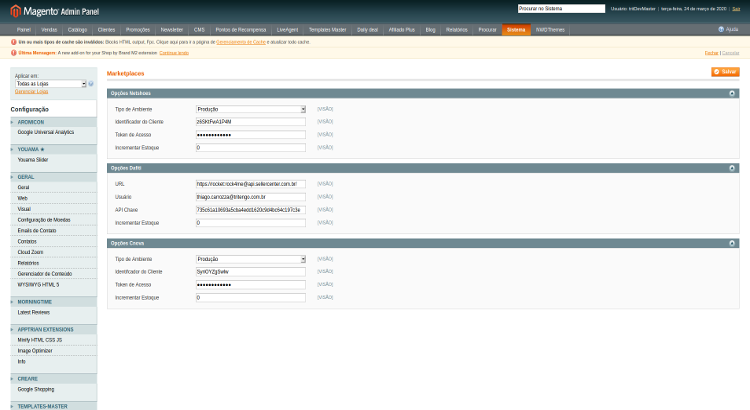
Task: Click the Fechar link in message bar
Action: pos(711,53)
